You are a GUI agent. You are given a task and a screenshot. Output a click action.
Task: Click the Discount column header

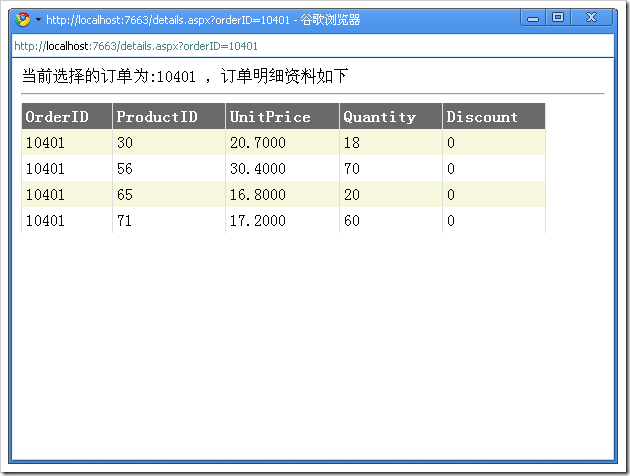tap(482, 117)
